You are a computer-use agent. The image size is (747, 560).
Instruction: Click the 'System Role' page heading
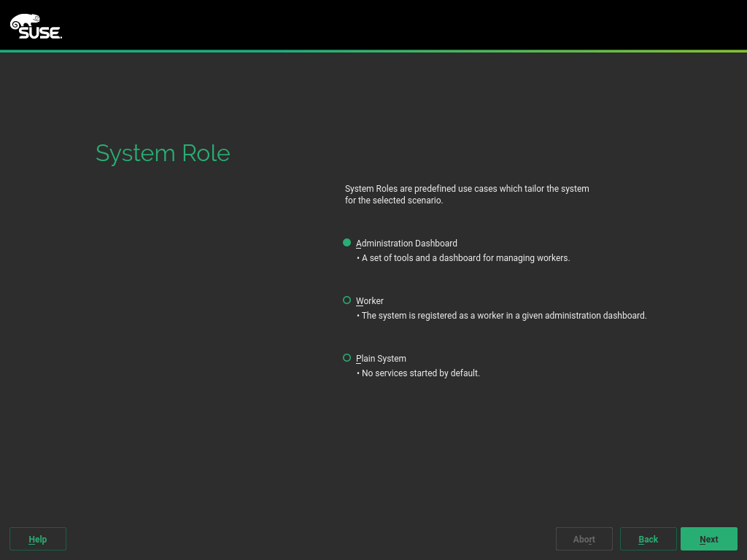pos(163,153)
